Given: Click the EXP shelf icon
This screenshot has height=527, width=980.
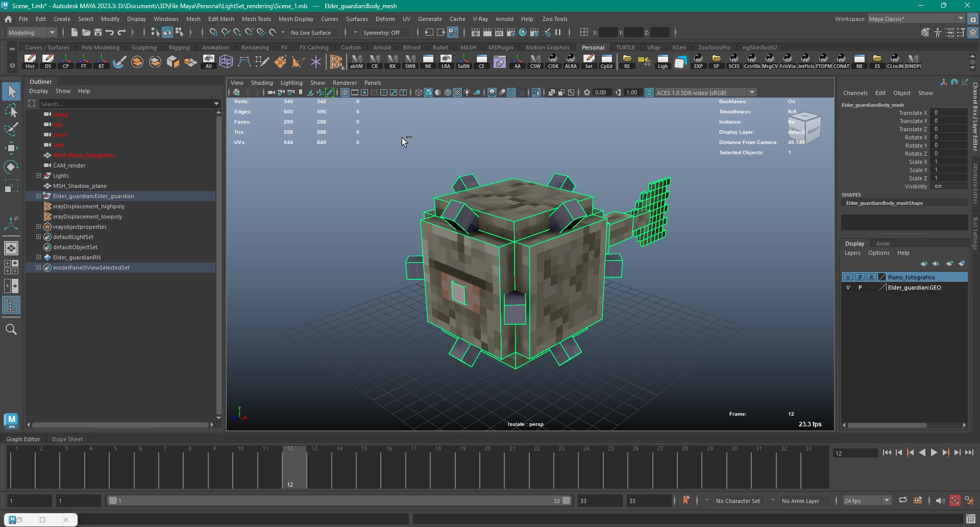Looking at the screenshot, I should click(698, 61).
